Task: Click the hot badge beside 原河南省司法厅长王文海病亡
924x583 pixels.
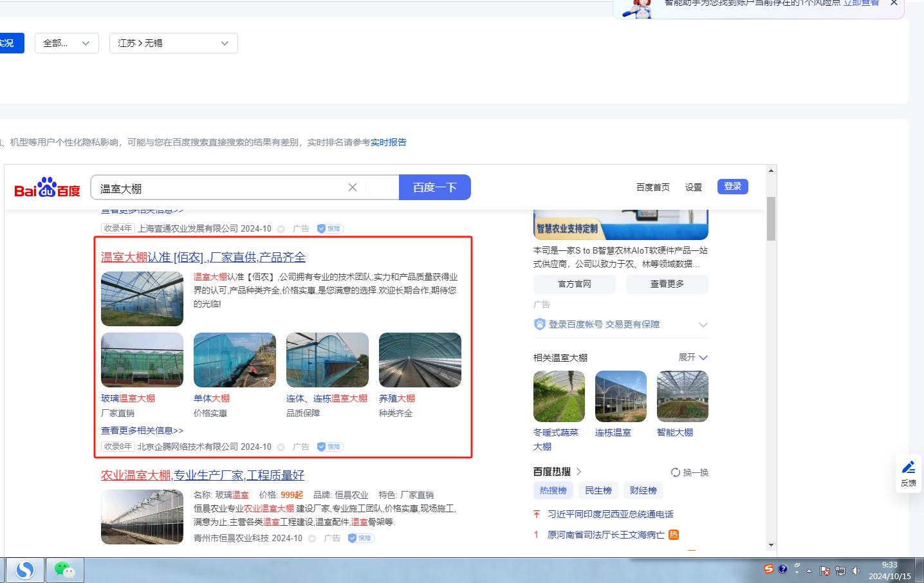Action: (x=674, y=535)
